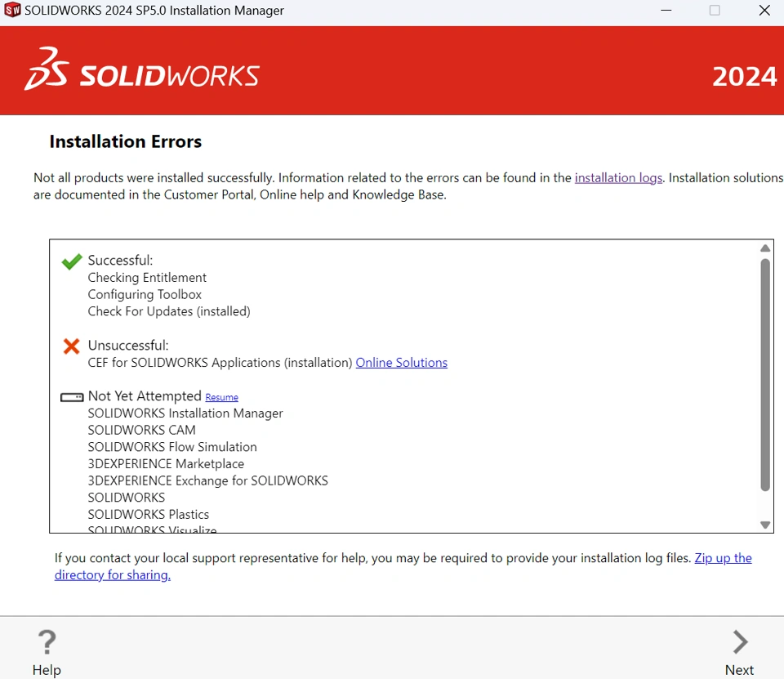784x679 pixels.
Task: Select 'SOLIDWORKS Plastics' entry
Action: (x=149, y=515)
